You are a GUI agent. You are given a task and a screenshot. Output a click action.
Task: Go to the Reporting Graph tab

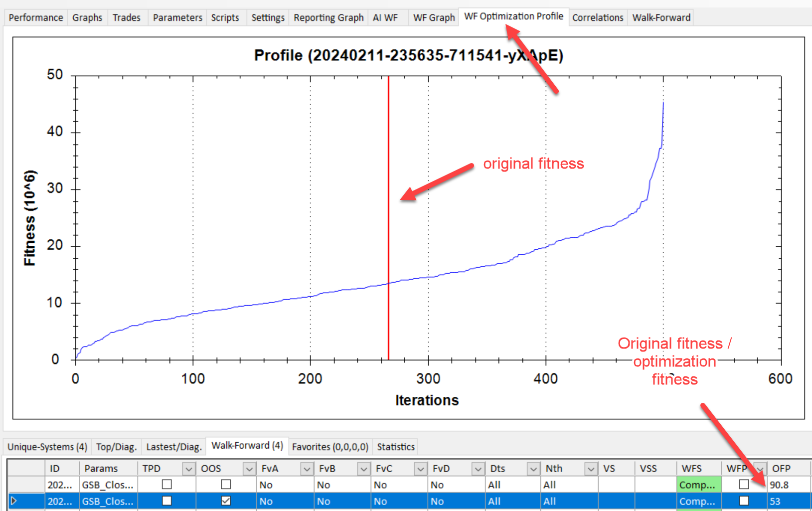328,18
